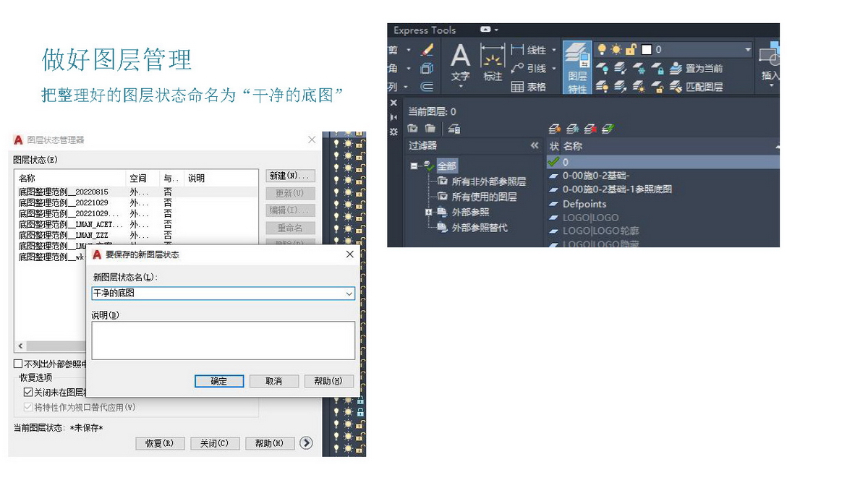Open the dropdown arrow under Text (文字)

[x=460, y=88]
